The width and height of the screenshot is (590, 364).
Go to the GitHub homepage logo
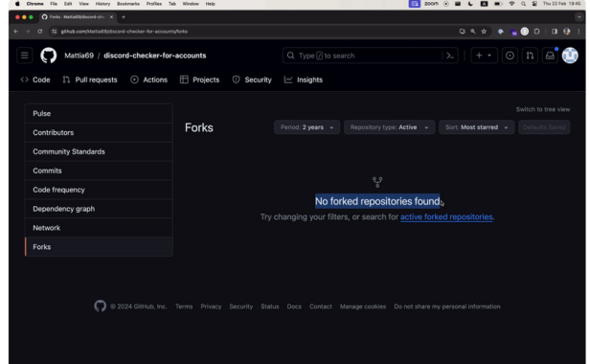coord(49,56)
